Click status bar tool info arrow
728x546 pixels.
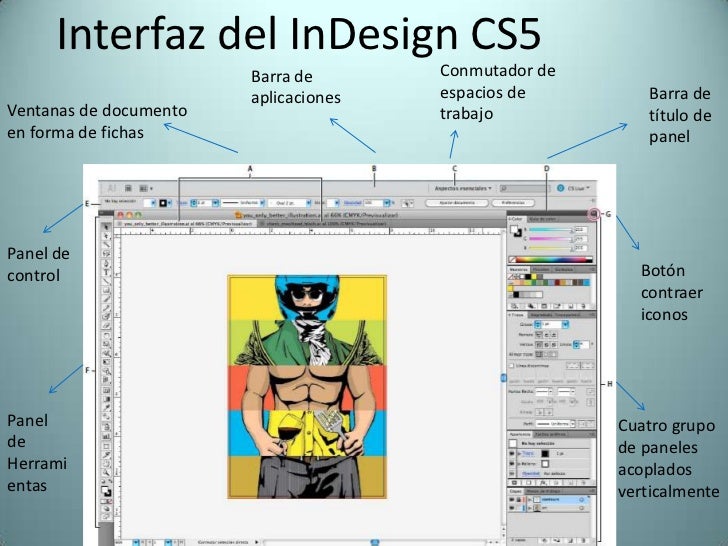257,542
